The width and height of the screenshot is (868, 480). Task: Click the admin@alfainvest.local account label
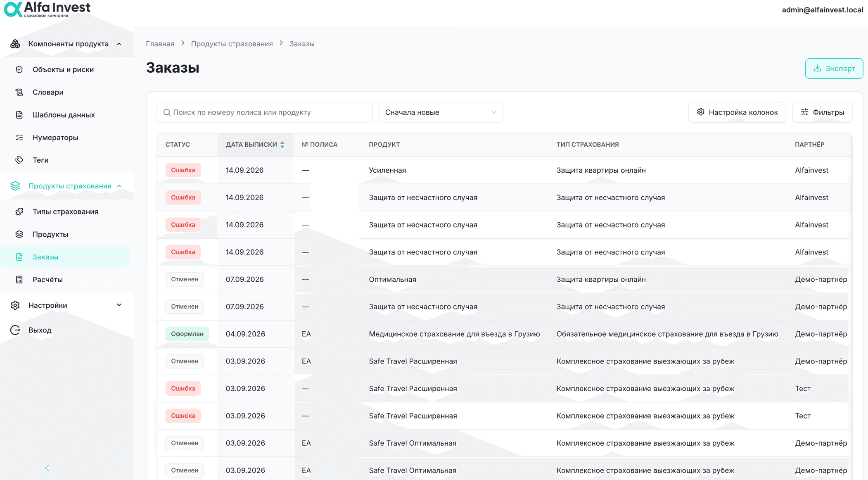822,10
